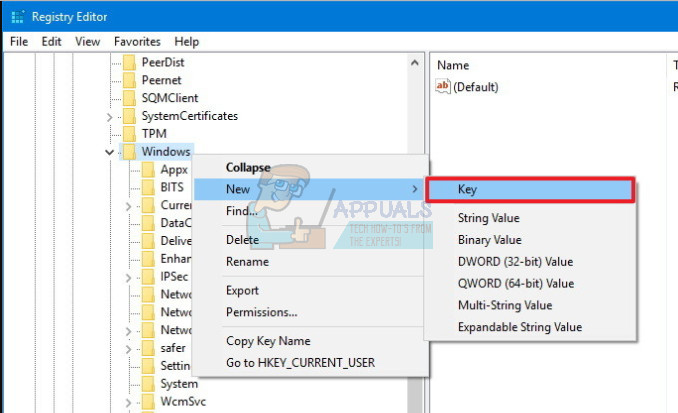This screenshot has height=413, width=678.
Task: Select the Appx key label
Action: [174, 170]
